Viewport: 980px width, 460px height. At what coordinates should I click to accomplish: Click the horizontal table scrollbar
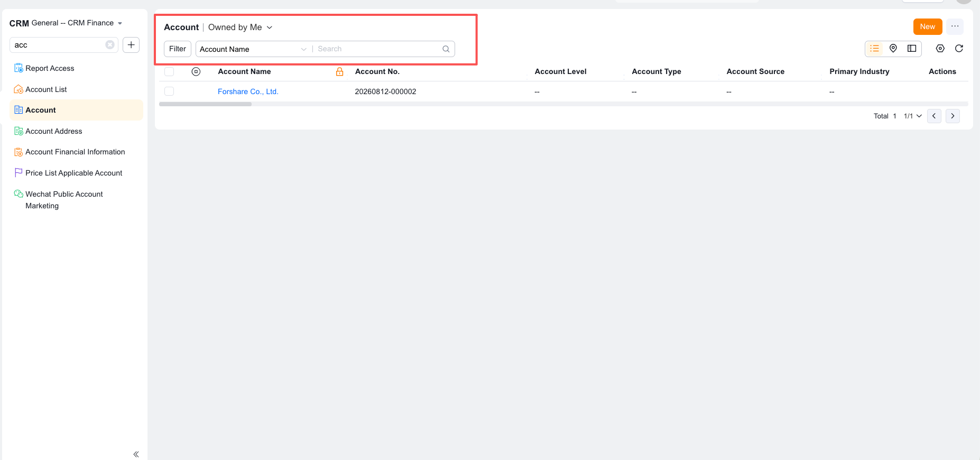(x=205, y=104)
